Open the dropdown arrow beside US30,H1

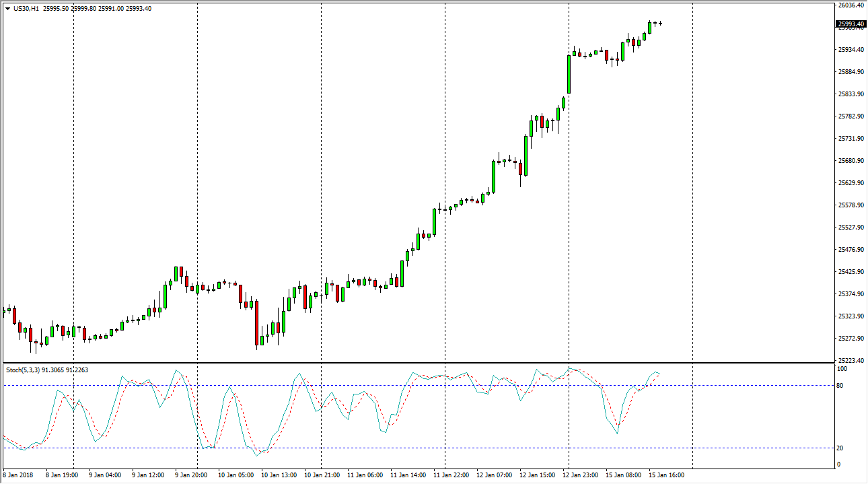tap(7, 9)
